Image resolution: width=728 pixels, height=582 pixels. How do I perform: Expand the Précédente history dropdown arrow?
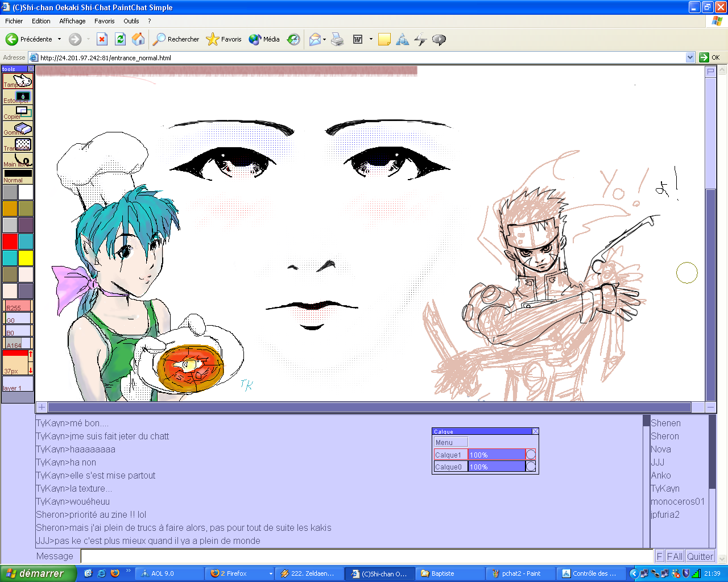(x=59, y=39)
